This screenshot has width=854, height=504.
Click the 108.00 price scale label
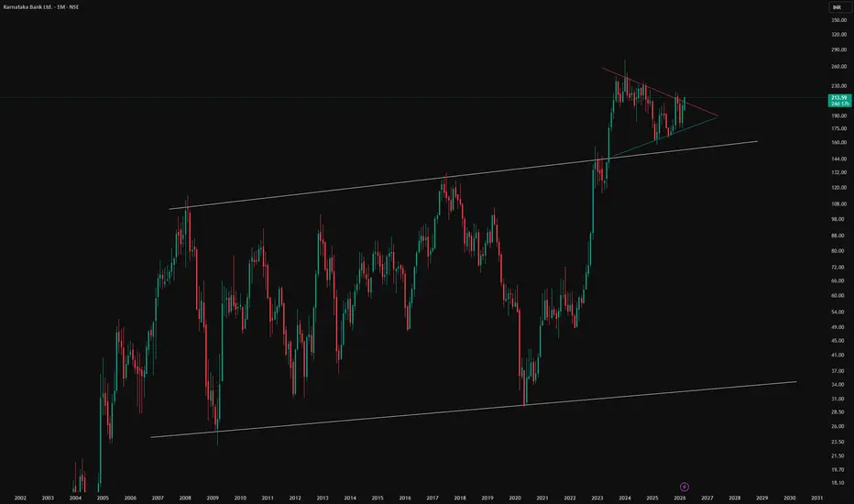tap(838, 204)
